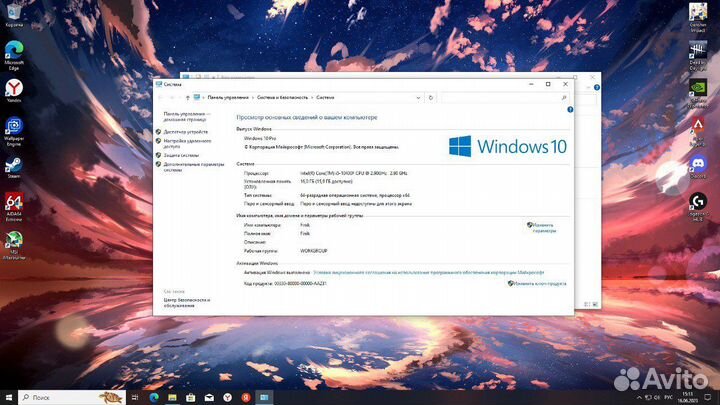Click 'Система' in the address breadcrumb
This screenshot has width=720, height=405.
[x=325, y=97]
